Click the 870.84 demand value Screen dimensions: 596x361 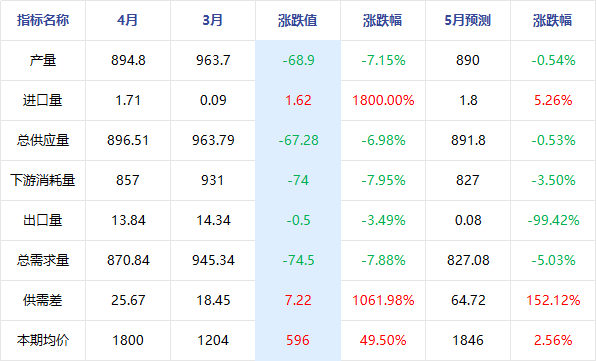point(128,260)
